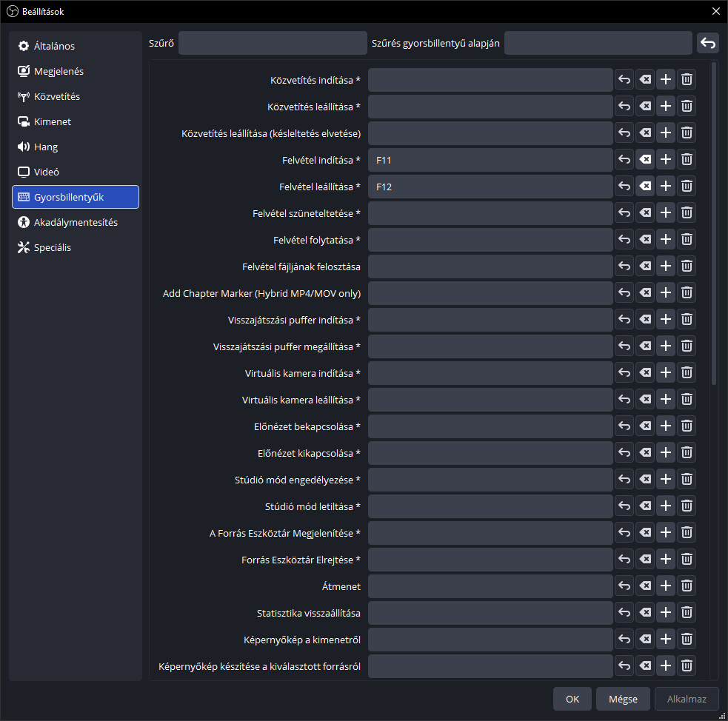Clear the Stúdió mód engedélyezése hotkey field

(644, 479)
